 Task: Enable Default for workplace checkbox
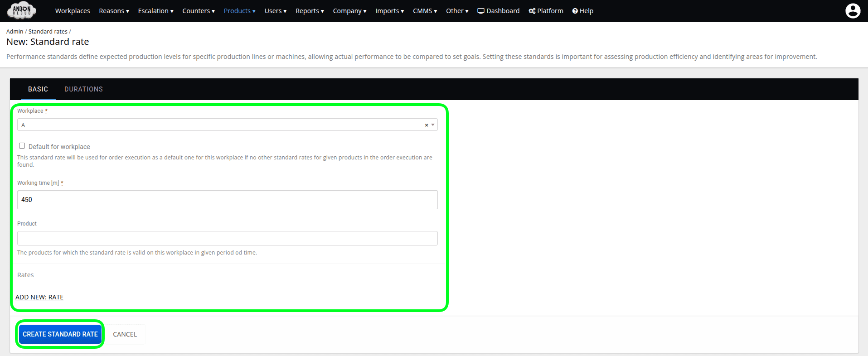tap(22, 146)
